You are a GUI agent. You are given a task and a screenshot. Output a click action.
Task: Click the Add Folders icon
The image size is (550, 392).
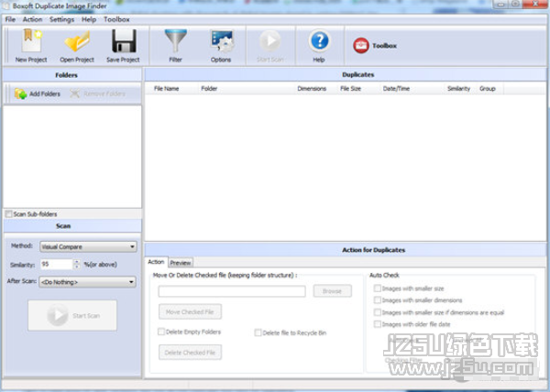point(20,93)
